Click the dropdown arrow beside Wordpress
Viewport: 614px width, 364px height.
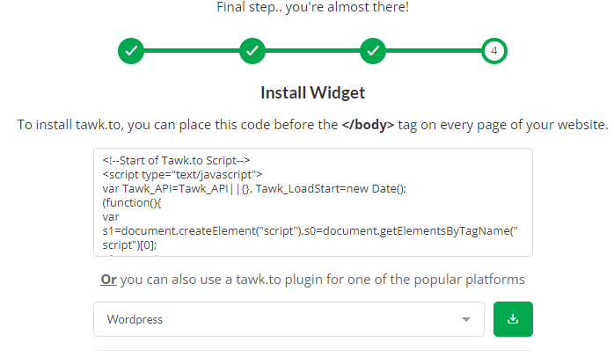coord(465,319)
